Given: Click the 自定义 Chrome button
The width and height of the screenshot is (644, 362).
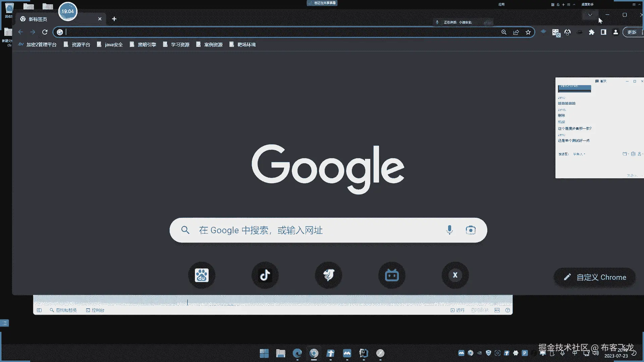Looking at the screenshot, I should 594,277.
